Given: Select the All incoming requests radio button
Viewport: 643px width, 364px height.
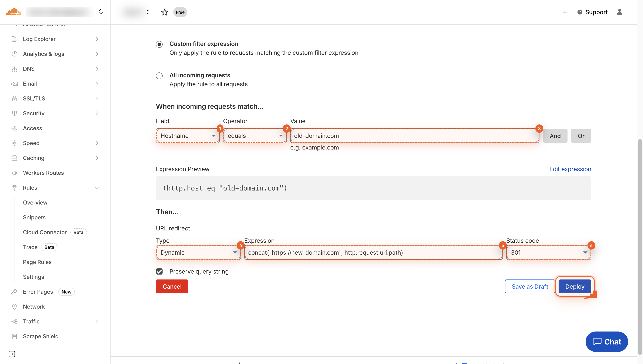Looking at the screenshot, I should [x=159, y=76].
